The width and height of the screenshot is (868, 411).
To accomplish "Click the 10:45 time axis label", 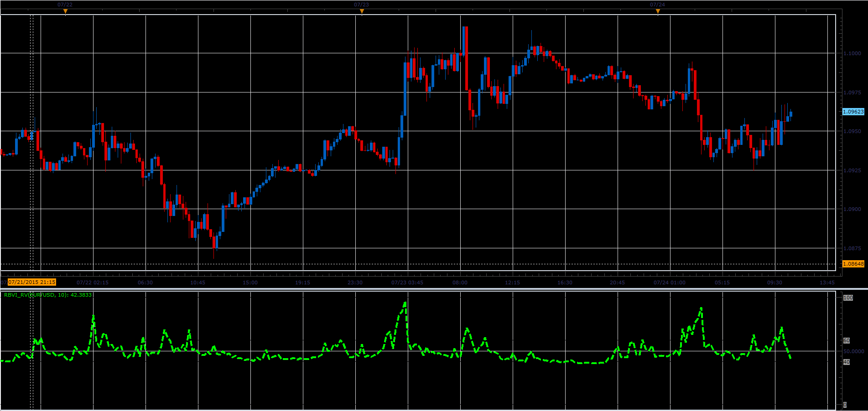I will pos(198,283).
